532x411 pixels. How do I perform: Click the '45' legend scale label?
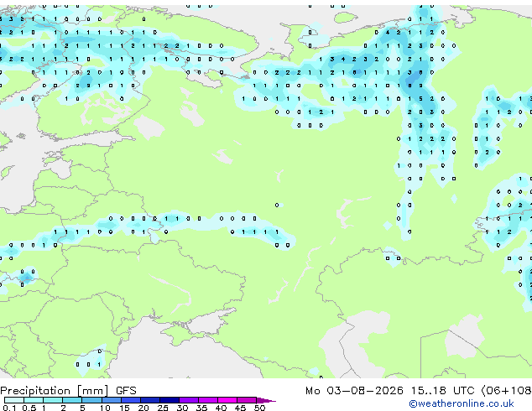pos(240,408)
